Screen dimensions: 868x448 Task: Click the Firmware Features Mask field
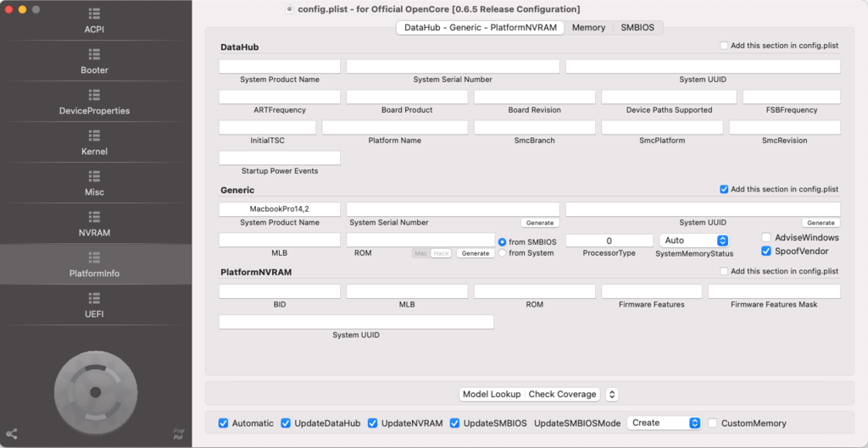774,291
